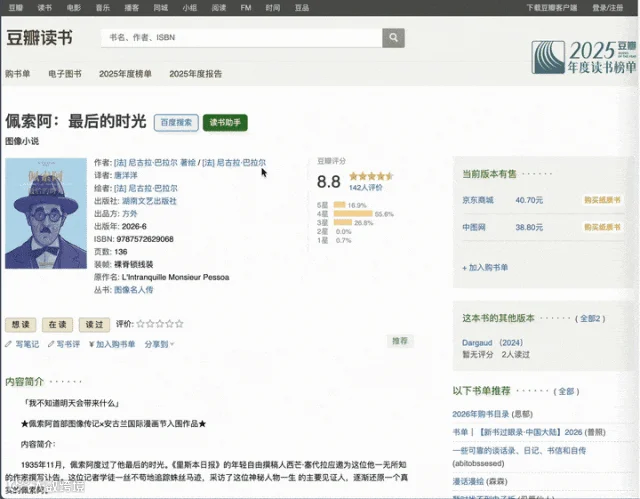
Task: Open 2026年购书目录 booklist
Action: tap(480, 414)
